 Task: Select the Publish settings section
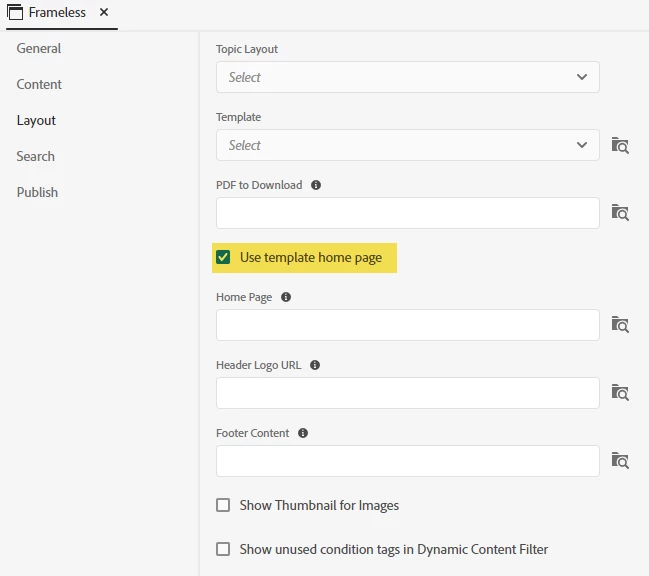coord(37,192)
